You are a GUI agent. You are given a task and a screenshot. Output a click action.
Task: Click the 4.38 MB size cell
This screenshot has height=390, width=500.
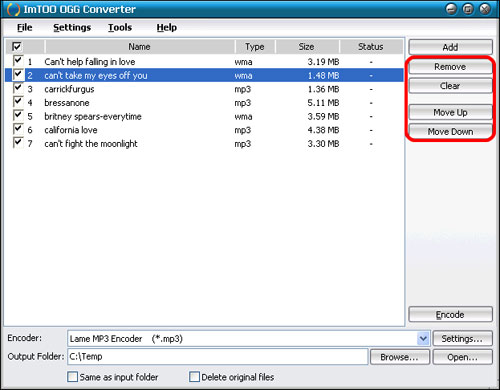[x=323, y=130]
